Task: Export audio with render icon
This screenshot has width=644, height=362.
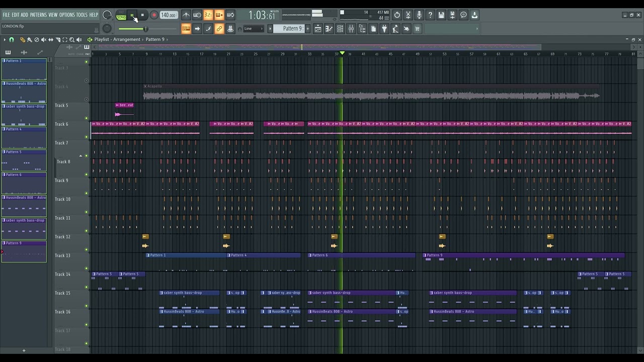Action: point(452,15)
